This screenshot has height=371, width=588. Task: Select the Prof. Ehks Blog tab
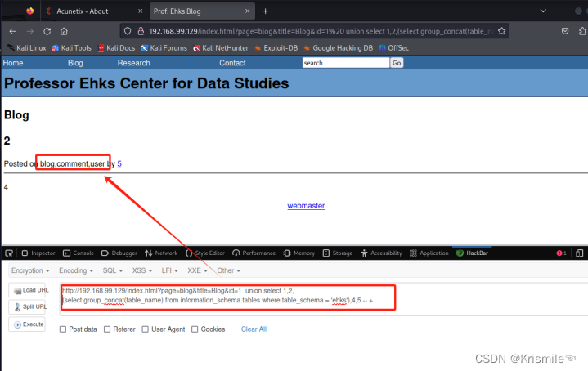pyautogui.click(x=203, y=11)
